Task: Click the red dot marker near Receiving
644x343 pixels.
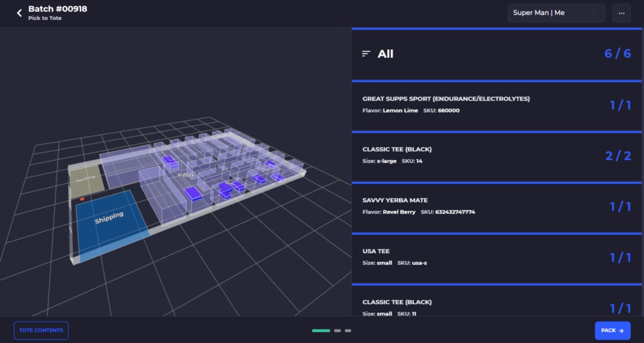Action: tap(82, 199)
